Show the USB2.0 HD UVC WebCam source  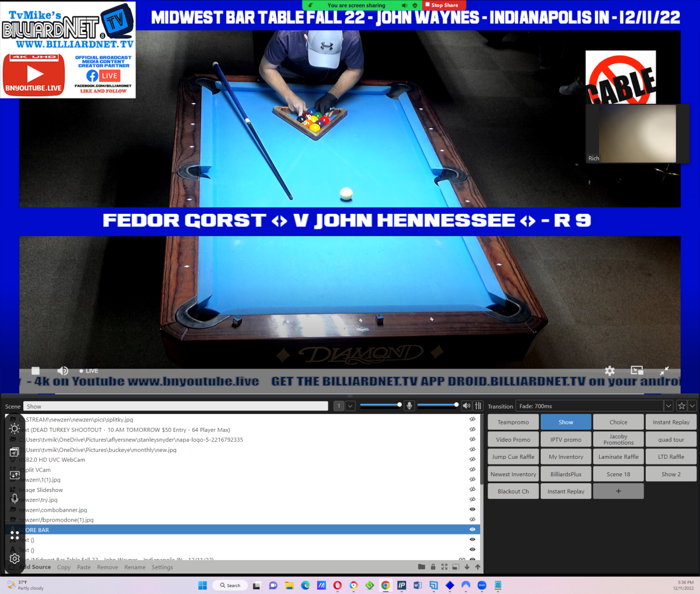[473, 459]
